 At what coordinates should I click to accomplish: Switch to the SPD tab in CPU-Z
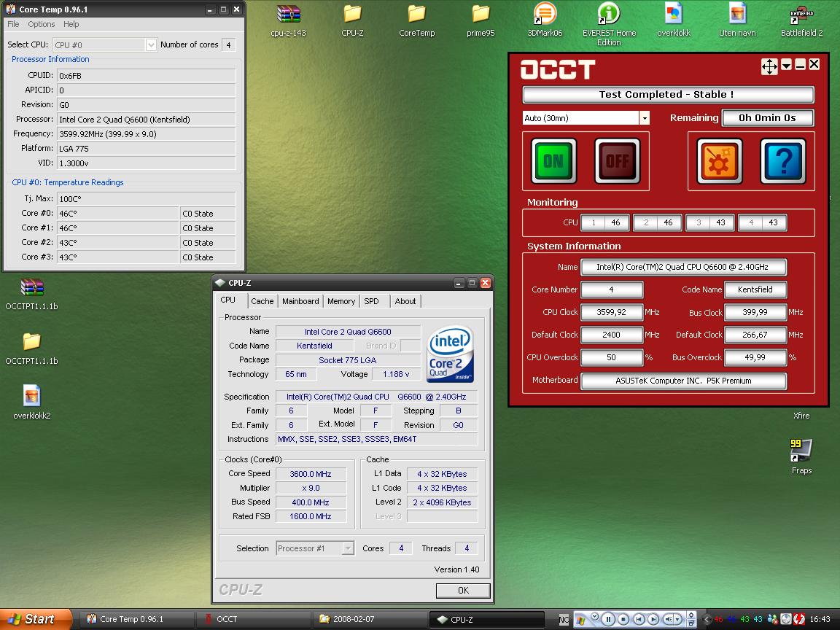point(372,301)
